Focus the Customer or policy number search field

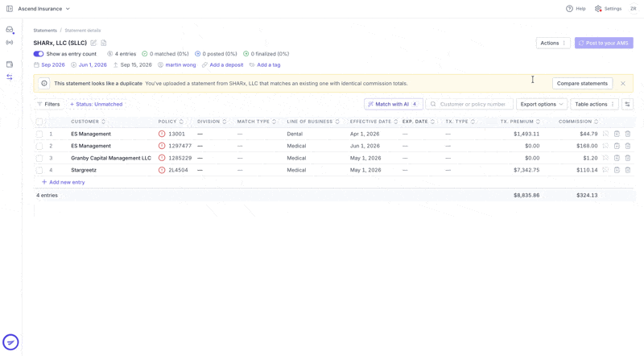tap(469, 105)
